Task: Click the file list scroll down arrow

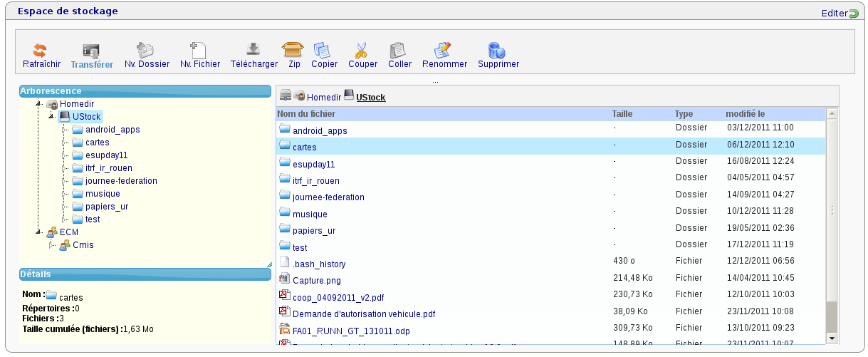Action: [831, 338]
